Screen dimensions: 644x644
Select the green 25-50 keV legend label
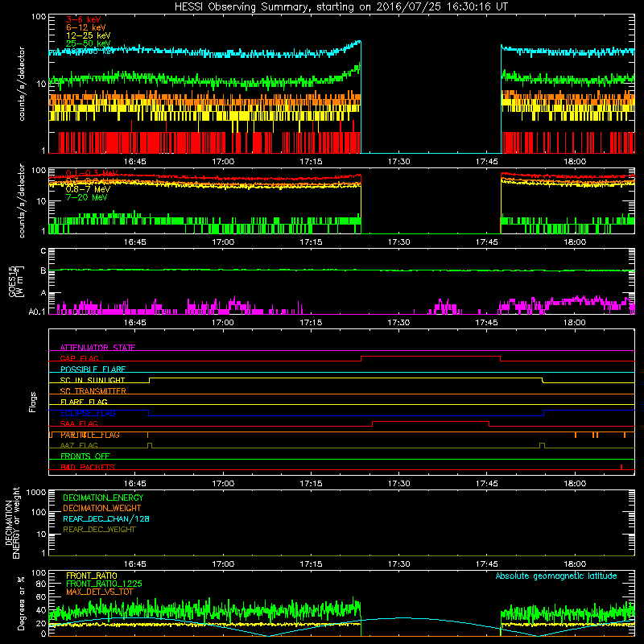tap(89, 43)
